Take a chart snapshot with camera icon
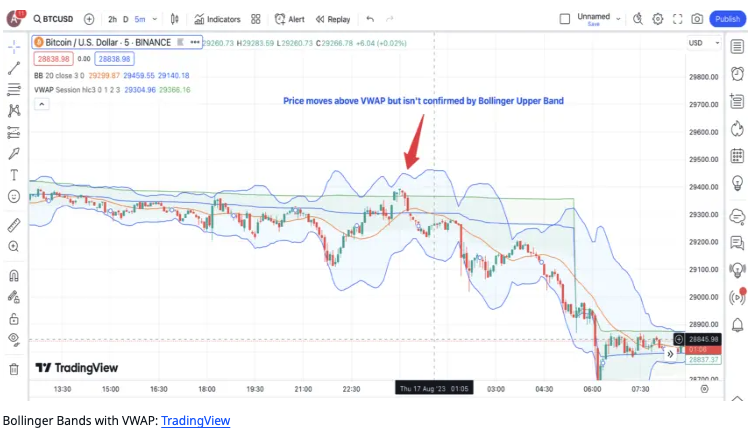The image size is (752, 436). 697,19
